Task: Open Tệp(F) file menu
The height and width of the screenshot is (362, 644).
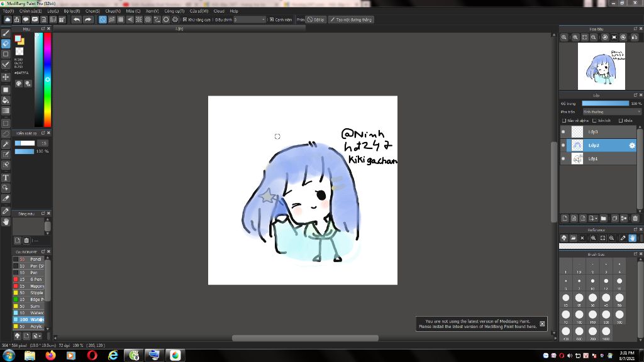Action: point(8,11)
